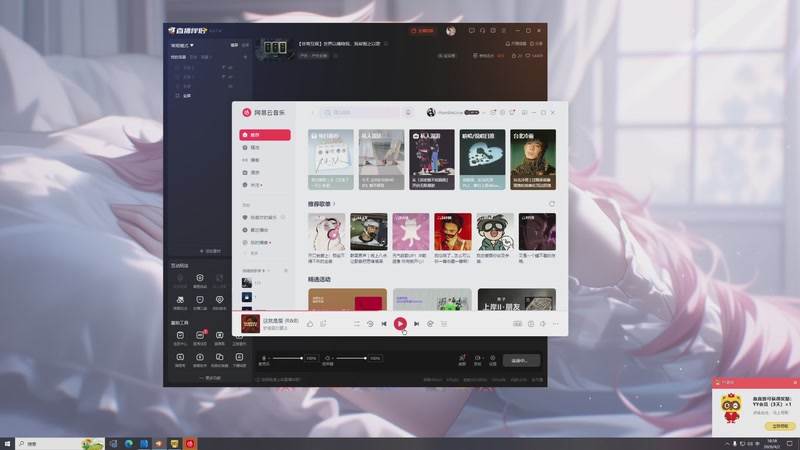Open the NetEase messages mail icon
The width and height of the screenshot is (800, 450).
point(493,112)
